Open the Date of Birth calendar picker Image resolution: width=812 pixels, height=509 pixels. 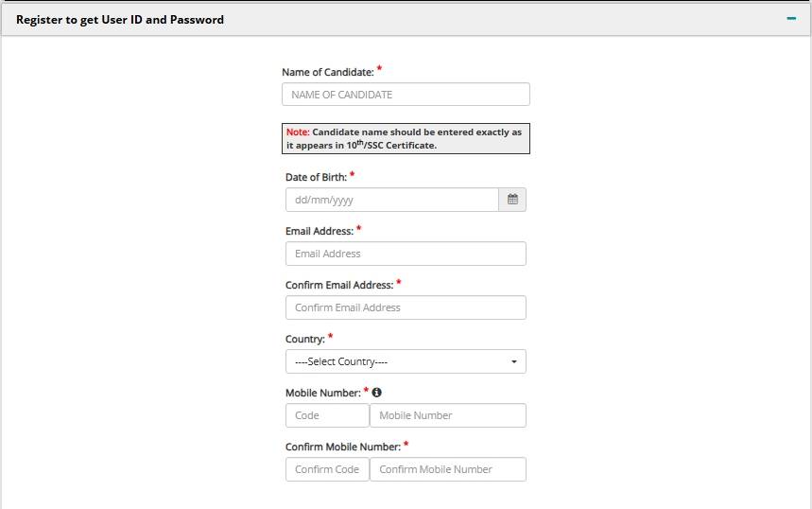[512, 200]
